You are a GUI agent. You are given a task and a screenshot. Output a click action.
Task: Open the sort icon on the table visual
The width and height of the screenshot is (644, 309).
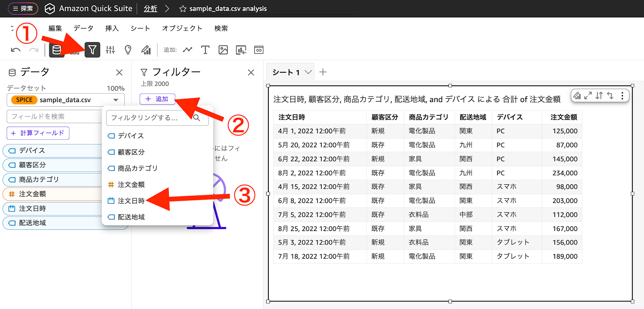(600, 95)
